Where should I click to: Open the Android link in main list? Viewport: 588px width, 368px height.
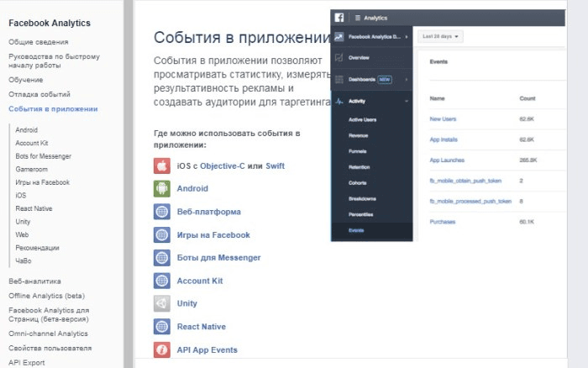coord(192,188)
